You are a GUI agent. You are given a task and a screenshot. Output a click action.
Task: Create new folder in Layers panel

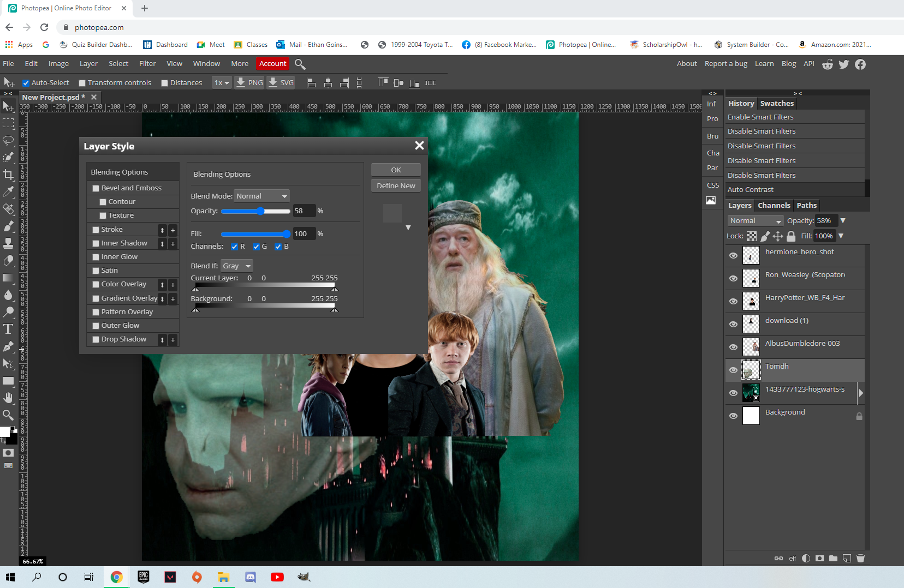pos(833,558)
